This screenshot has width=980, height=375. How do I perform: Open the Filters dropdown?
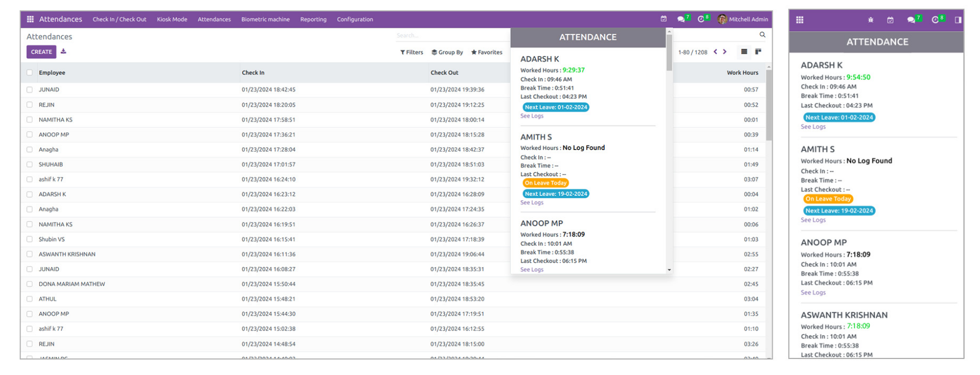pyautogui.click(x=412, y=52)
